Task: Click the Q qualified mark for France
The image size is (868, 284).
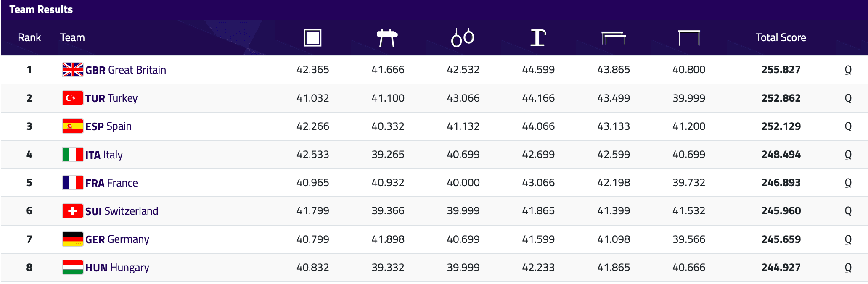Action: (848, 183)
